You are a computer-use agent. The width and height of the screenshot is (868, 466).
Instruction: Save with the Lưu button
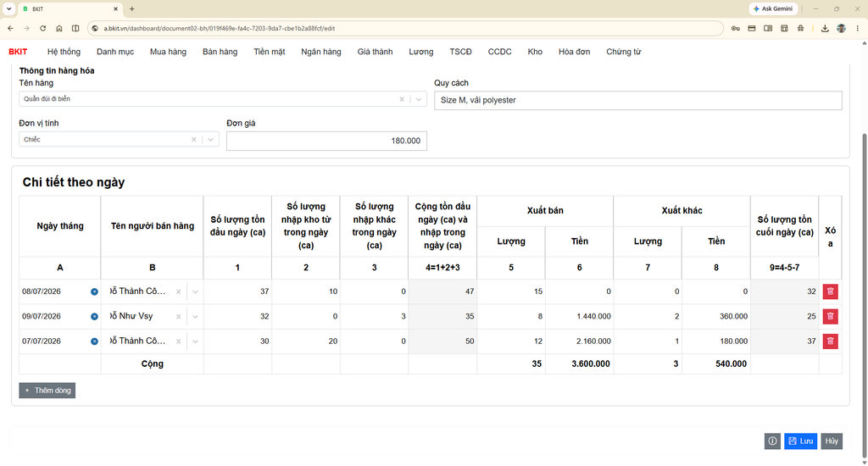[800, 441]
